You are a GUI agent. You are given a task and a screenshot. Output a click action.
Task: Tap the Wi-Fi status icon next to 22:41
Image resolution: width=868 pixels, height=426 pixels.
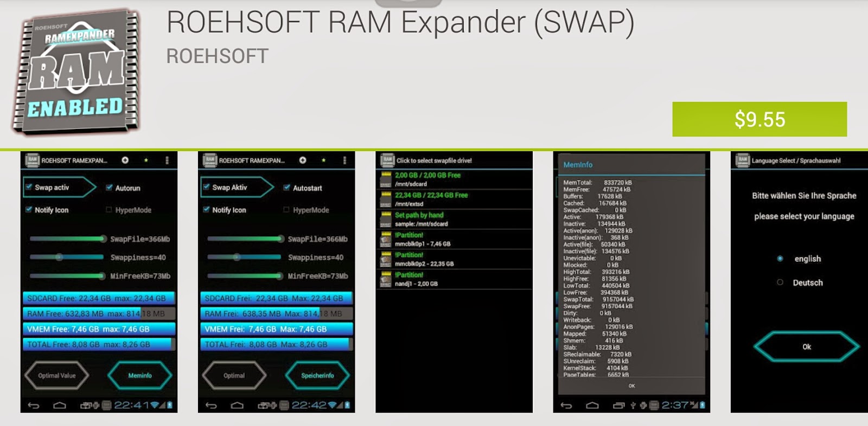(155, 405)
